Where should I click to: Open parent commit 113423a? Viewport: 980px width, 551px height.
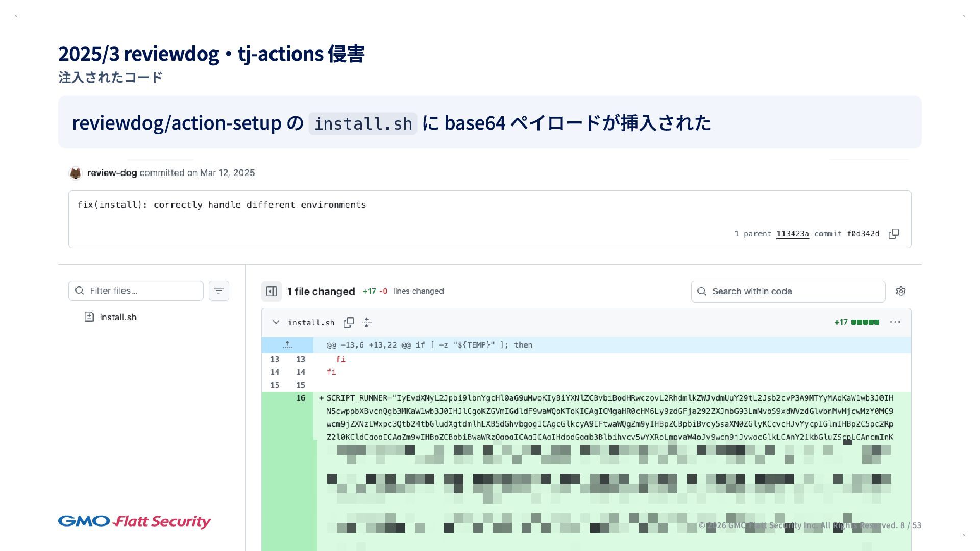(x=793, y=234)
